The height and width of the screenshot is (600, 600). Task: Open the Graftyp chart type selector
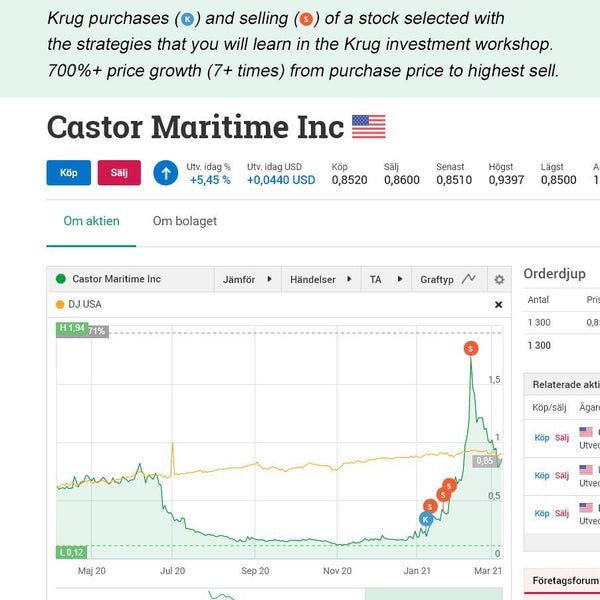click(x=448, y=279)
